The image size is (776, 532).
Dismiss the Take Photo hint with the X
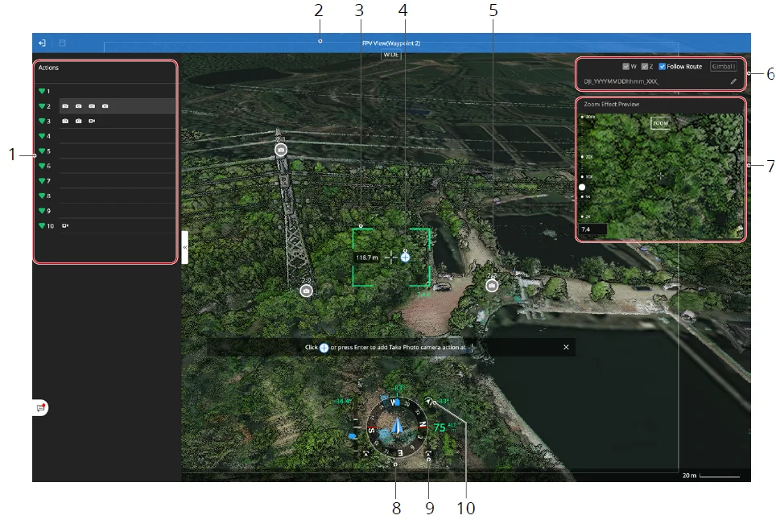click(x=566, y=347)
